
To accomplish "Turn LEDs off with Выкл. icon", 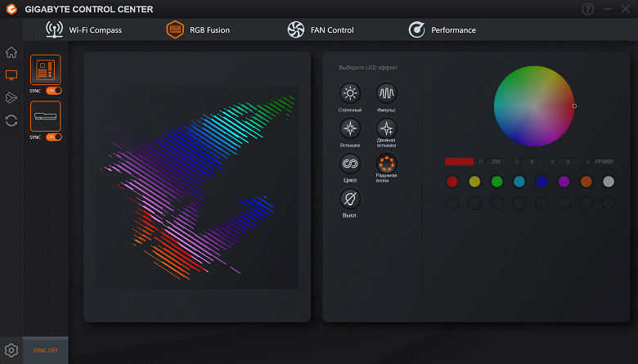I will [350, 199].
